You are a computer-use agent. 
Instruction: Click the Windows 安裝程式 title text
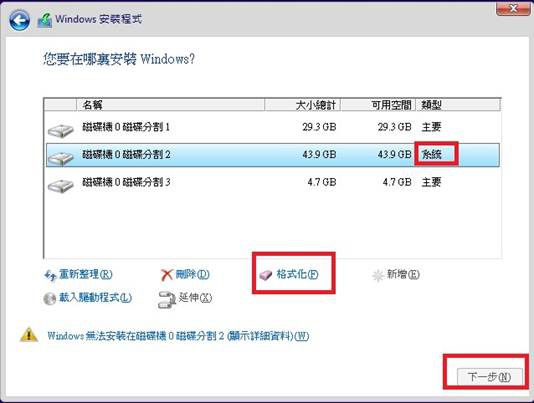[x=98, y=19]
